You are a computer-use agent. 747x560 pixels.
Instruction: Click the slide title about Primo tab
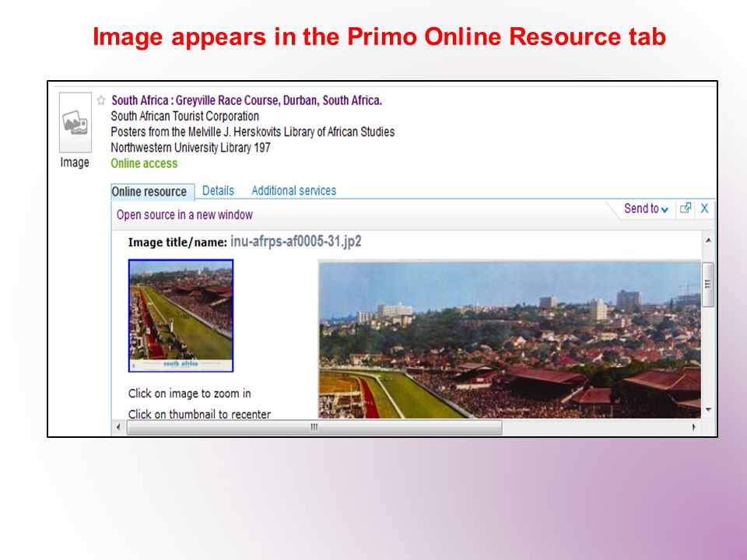coord(379,37)
